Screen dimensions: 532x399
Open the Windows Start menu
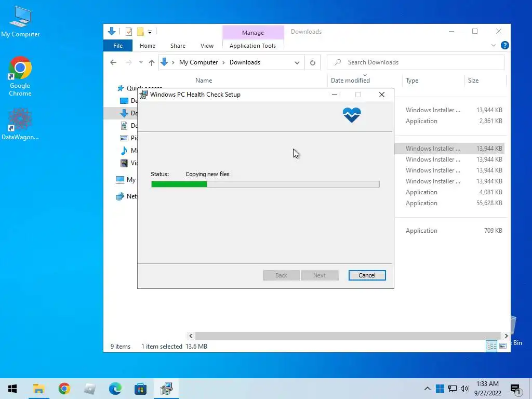click(12, 389)
